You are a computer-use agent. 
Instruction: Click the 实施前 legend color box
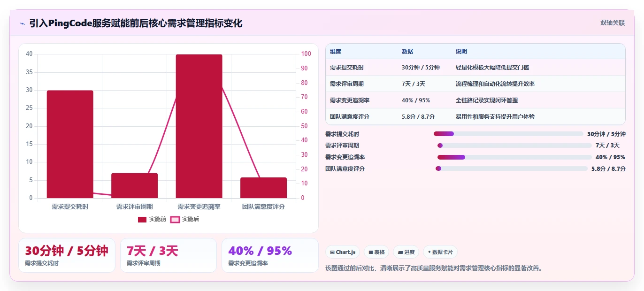[142, 219]
